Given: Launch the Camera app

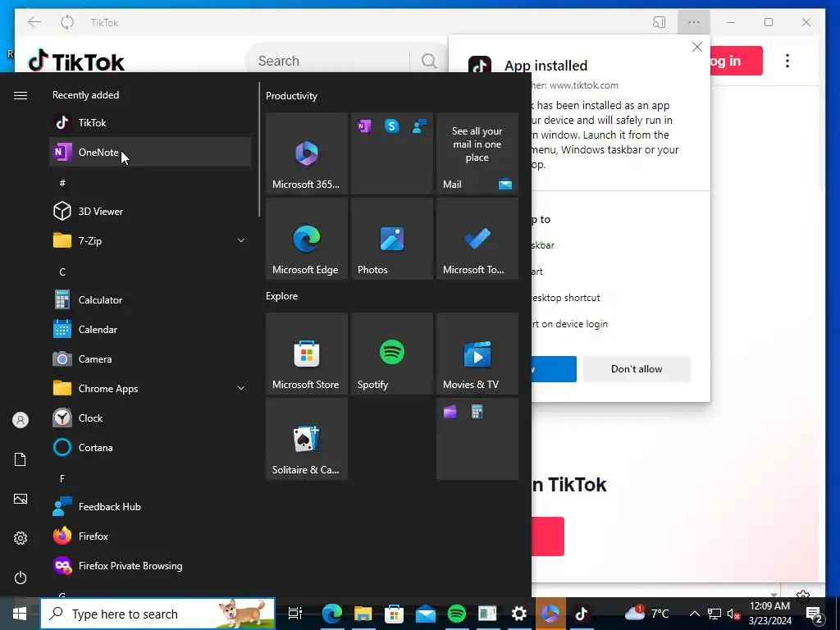Looking at the screenshot, I should [x=150, y=359].
